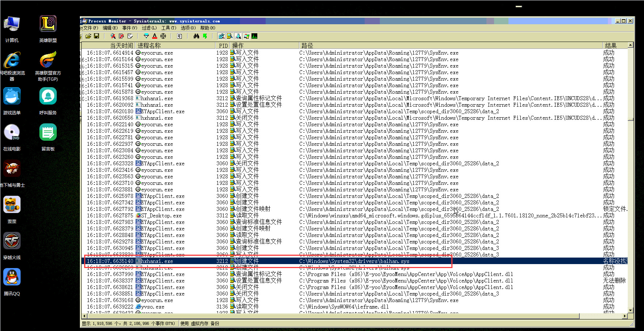Open the 文件(F) menu
Screen dimensions: 644x331
coord(90,28)
